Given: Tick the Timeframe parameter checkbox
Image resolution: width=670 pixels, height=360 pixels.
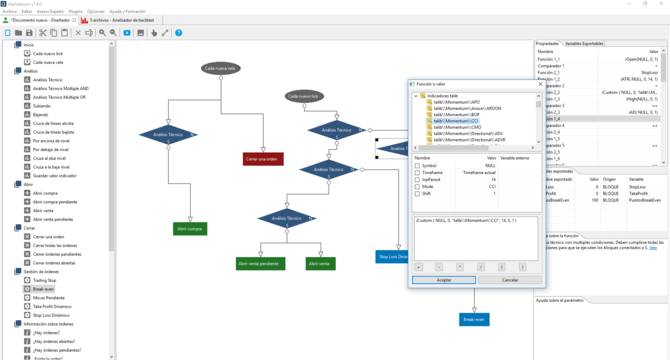Looking at the screenshot, I should [x=417, y=173].
